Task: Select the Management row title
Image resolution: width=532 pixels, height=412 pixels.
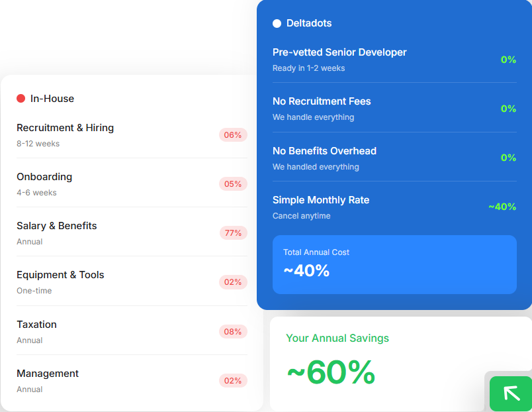Action: tap(48, 374)
